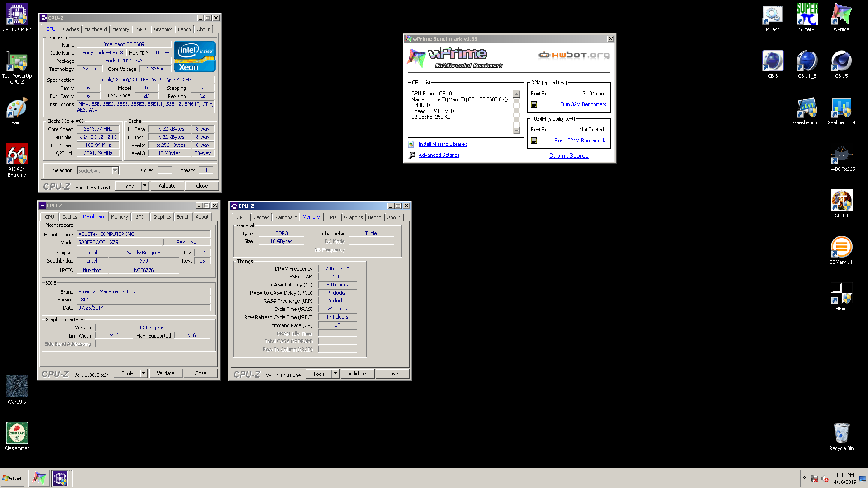The width and height of the screenshot is (868, 488).
Task: Click Run 1024M Benchmark link
Action: pos(580,141)
